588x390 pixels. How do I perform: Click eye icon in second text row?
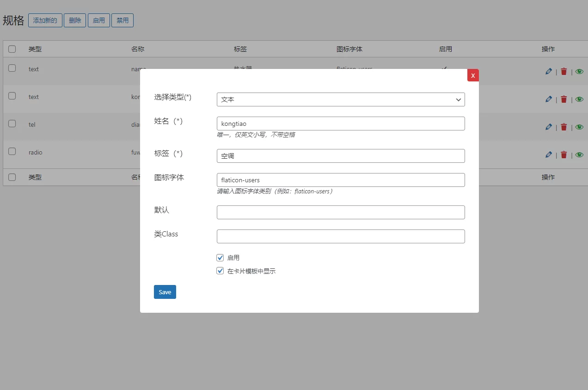pyautogui.click(x=579, y=99)
